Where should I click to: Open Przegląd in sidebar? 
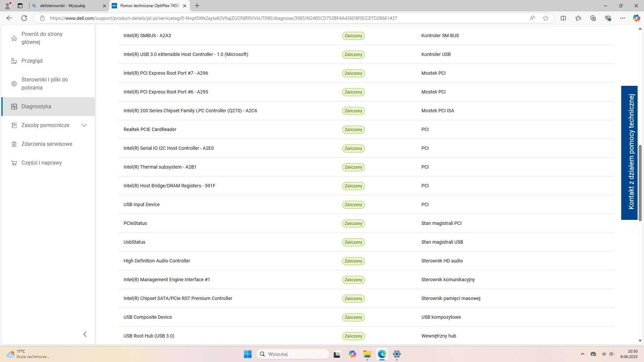coord(48,61)
